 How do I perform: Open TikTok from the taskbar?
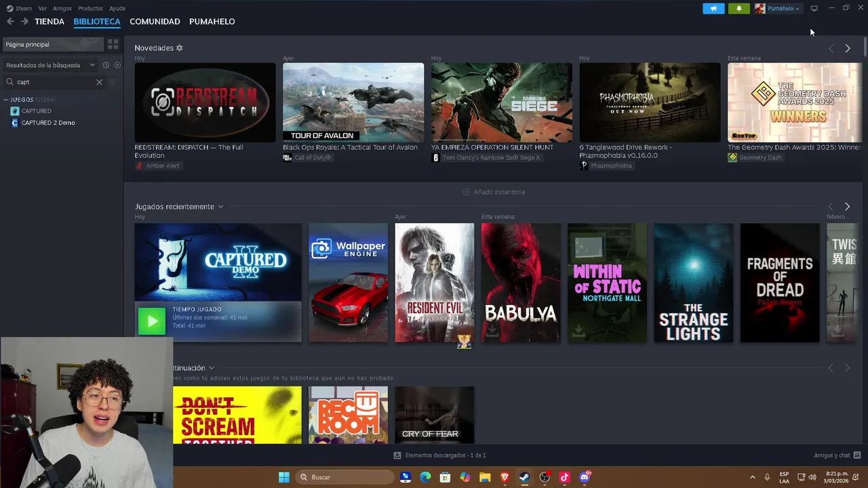(564, 477)
